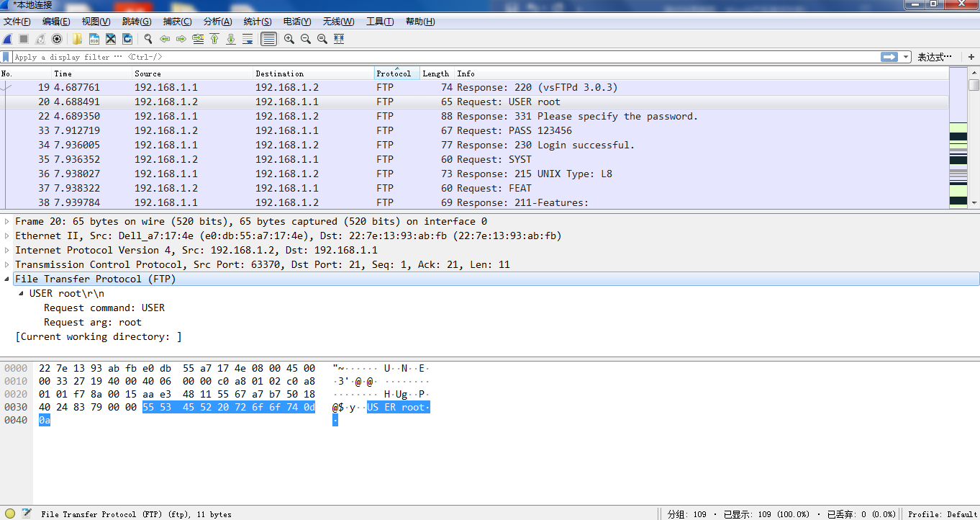
Task: Click the 表达式 expression button
Action: coord(935,57)
